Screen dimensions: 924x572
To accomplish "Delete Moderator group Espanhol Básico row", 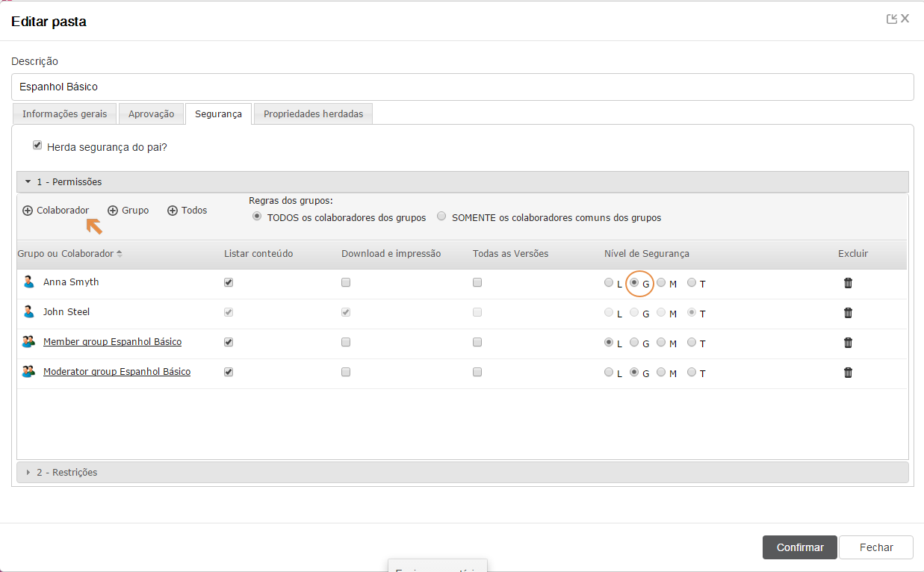I will (848, 372).
